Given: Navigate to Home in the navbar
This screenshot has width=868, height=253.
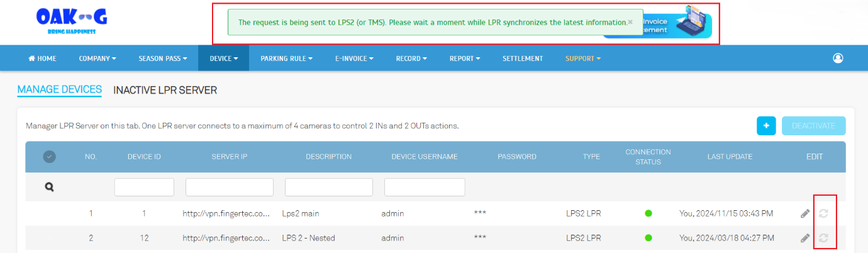Looking at the screenshot, I should (43, 59).
